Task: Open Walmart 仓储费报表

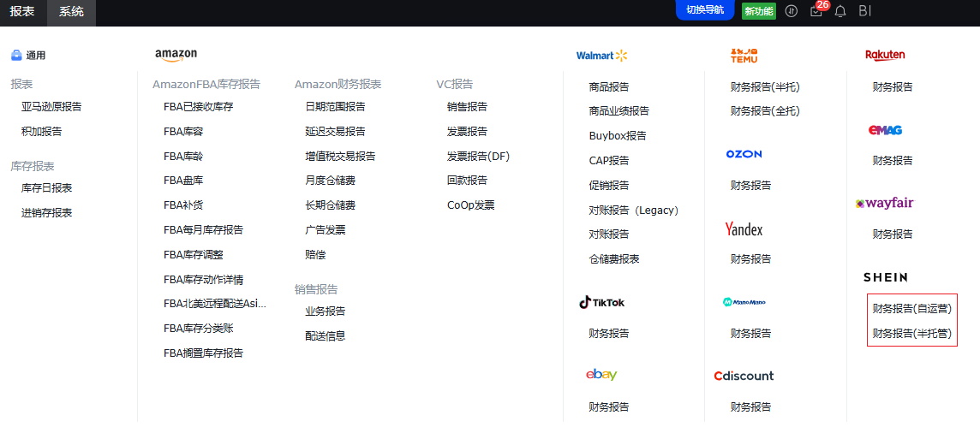Action: (x=613, y=258)
